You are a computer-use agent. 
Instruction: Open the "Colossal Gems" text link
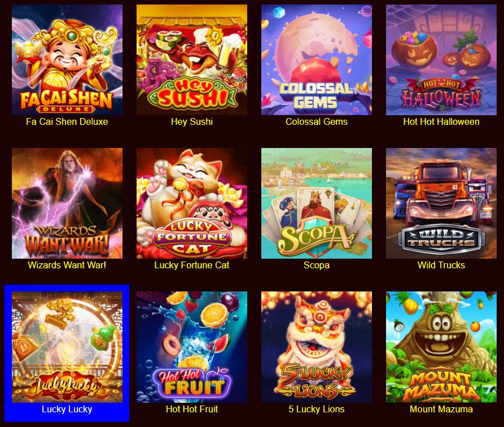coord(317,121)
